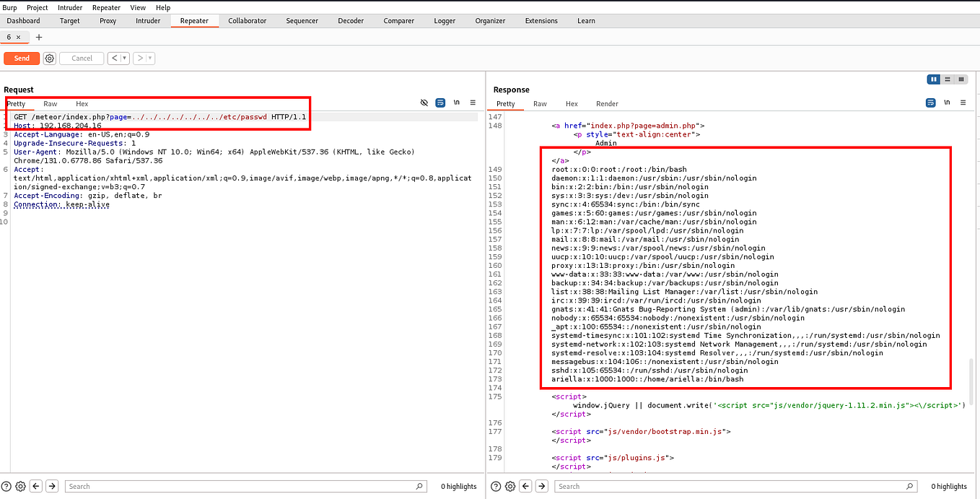Show \n line endings in the response view

(947, 103)
